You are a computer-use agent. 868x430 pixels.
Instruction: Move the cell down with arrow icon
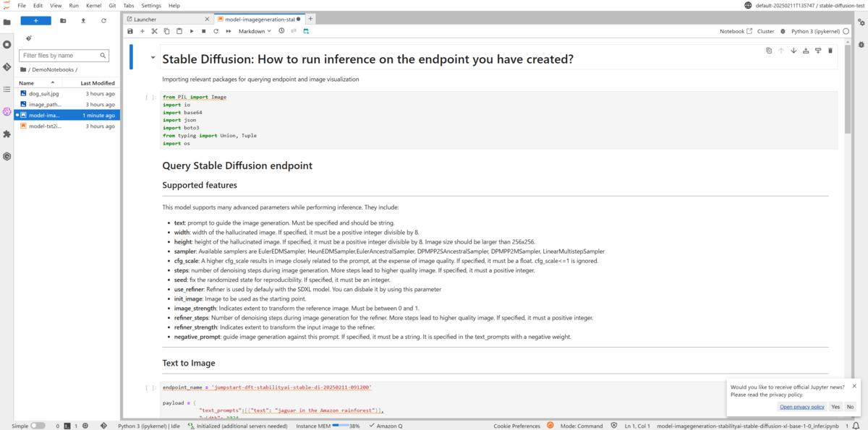(x=793, y=51)
